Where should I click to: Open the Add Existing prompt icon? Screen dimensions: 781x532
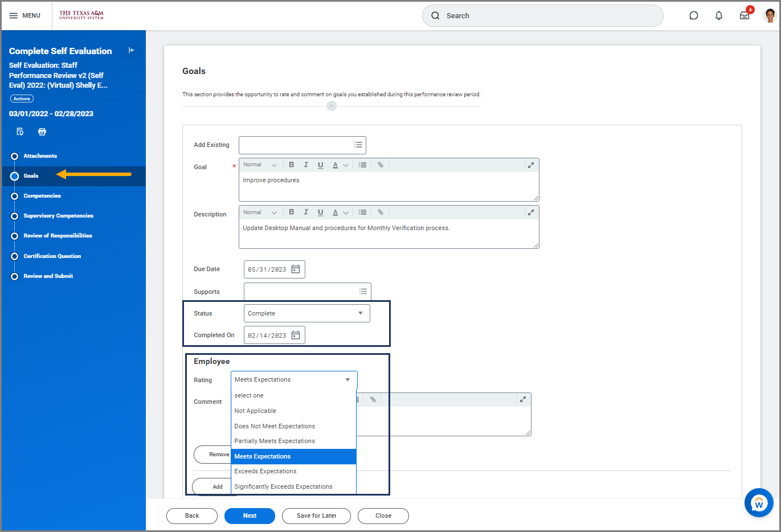tap(358, 145)
